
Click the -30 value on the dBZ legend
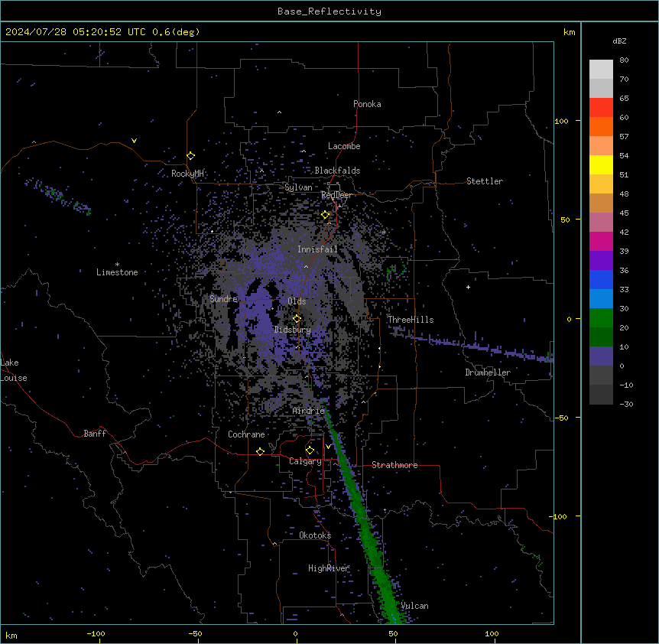pyautogui.click(x=626, y=404)
